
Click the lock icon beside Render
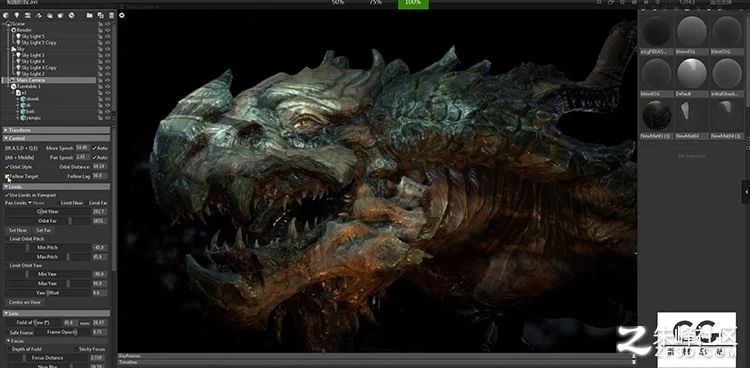click(x=100, y=30)
